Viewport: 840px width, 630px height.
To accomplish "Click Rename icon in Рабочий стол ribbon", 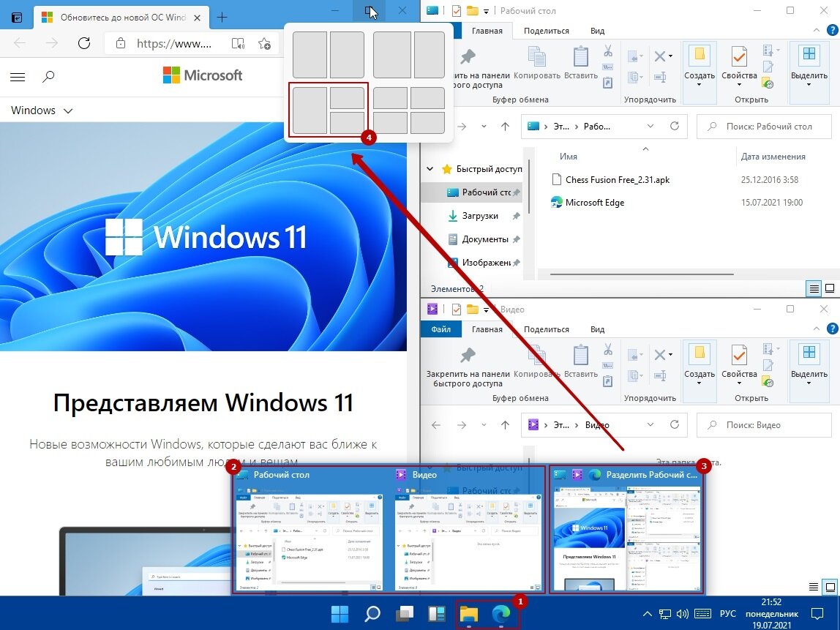I will pyautogui.click(x=660, y=77).
